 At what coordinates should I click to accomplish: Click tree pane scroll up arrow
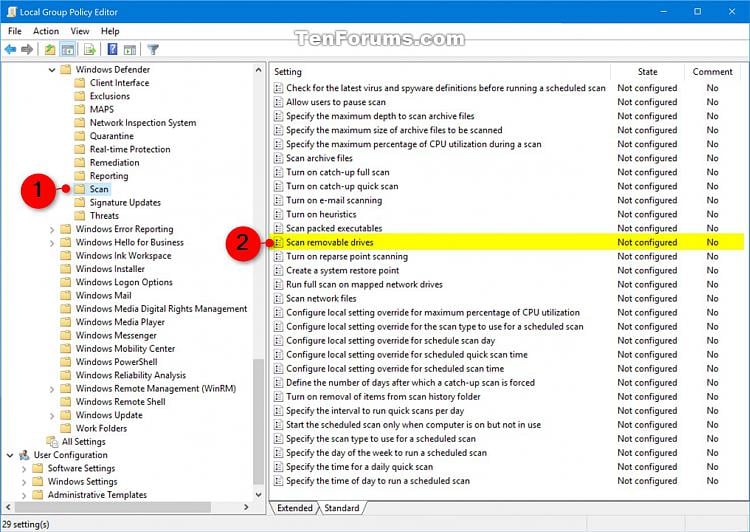(x=258, y=70)
